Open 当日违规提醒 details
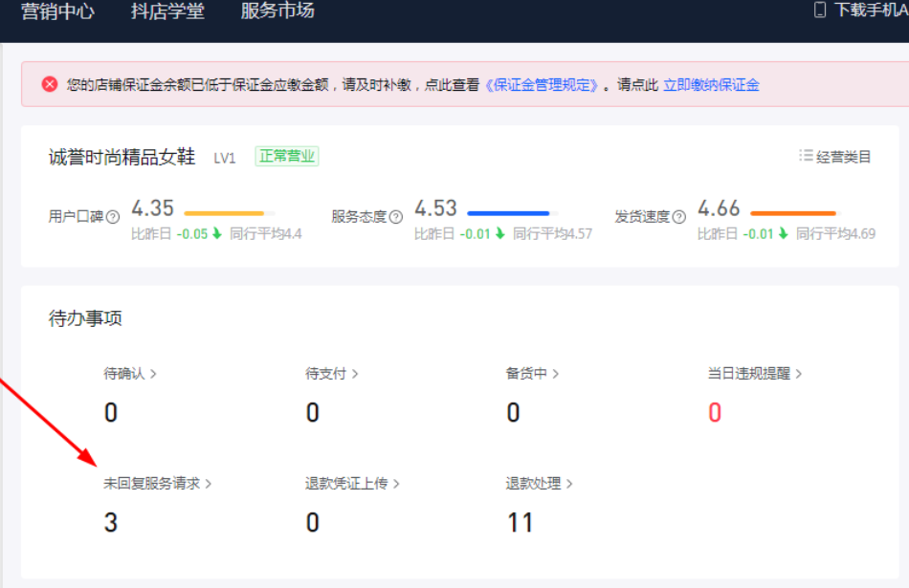Screen dimensions: 909x588 tap(755, 374)
